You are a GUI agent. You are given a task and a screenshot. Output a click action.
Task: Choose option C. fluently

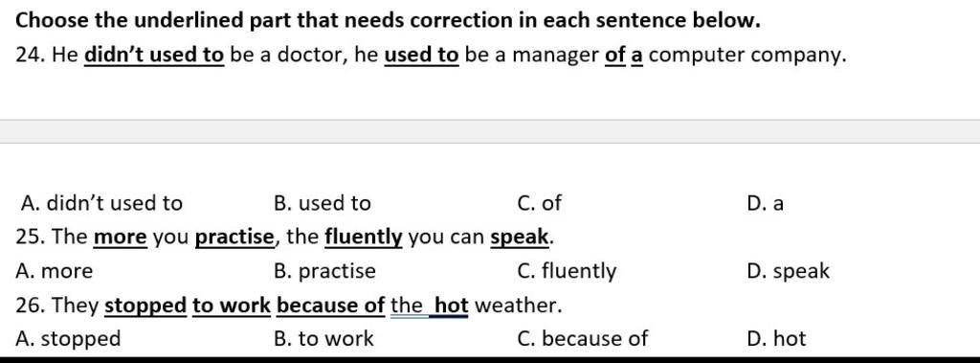tap(567, 271)
